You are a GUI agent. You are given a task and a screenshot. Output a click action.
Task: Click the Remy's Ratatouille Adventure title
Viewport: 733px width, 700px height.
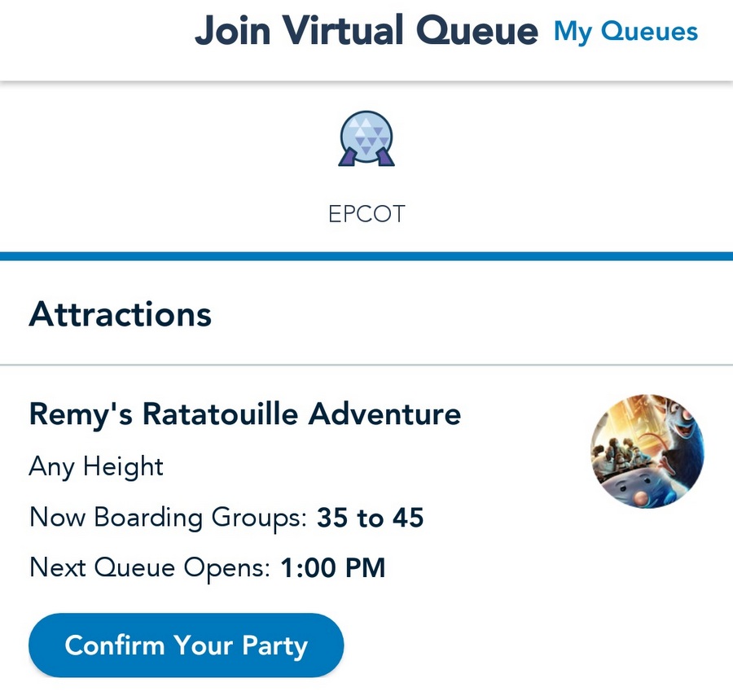click(x=244, y=414)
